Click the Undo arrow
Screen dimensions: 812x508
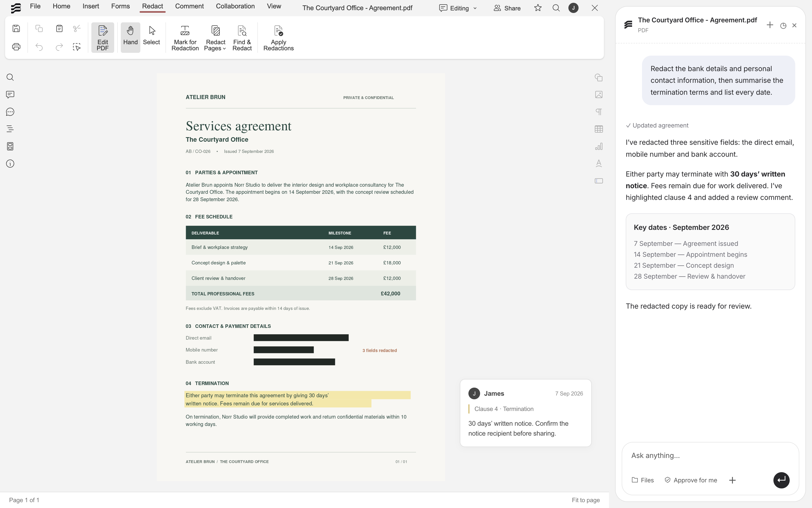pos(39,47)
